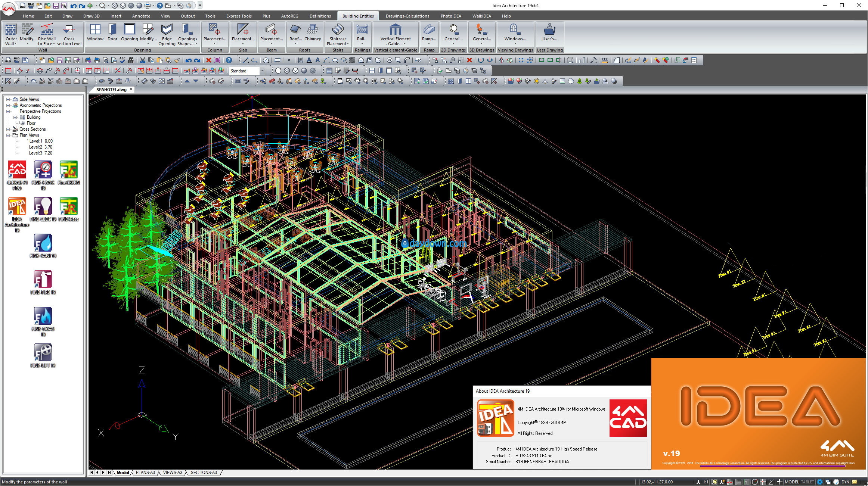868x486 pixels.
Task: Launch the FINE FIRE 19 shortcut
Action: click(43, 283)
